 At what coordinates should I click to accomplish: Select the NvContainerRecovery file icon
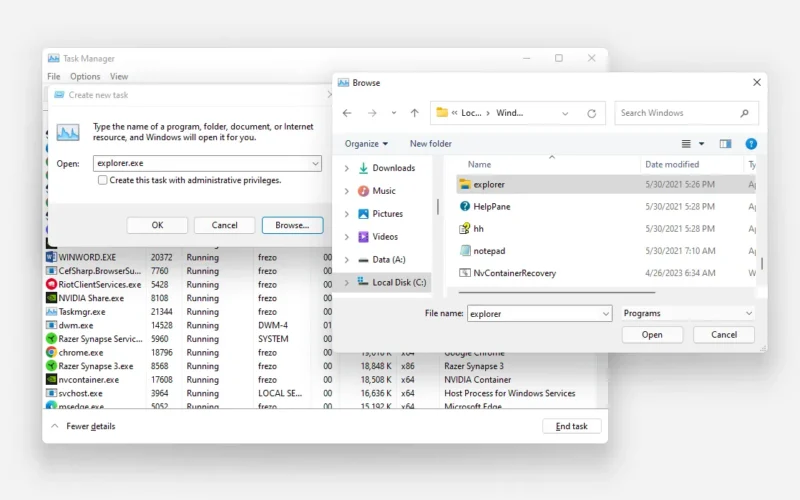coord(464,273)
